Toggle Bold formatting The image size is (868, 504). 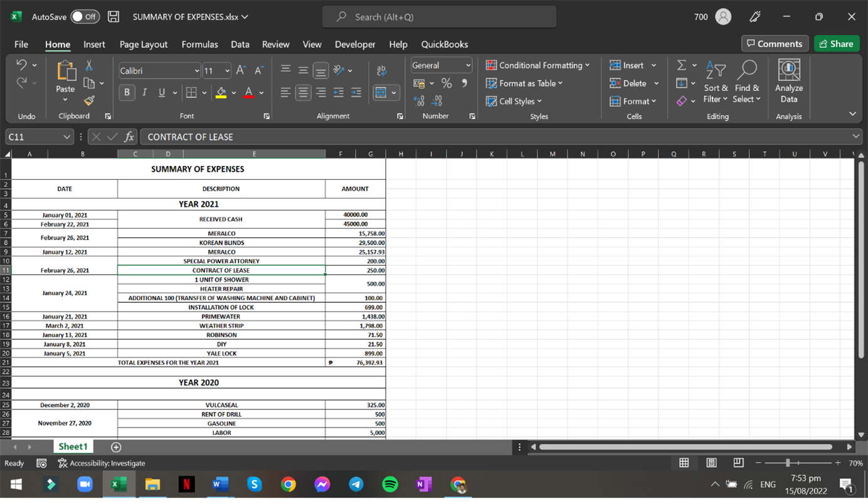[x=127, y=93]
